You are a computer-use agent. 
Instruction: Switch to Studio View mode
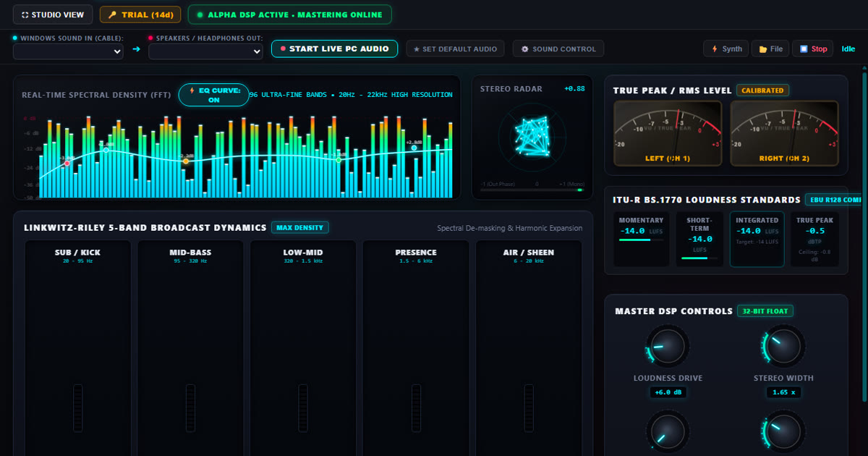tap(53, 14)
